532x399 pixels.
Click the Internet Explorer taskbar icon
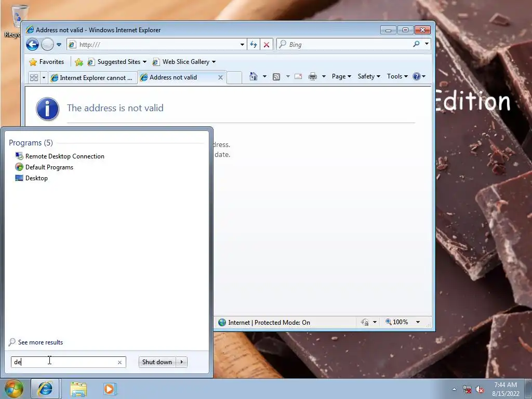tap(45, 389)
